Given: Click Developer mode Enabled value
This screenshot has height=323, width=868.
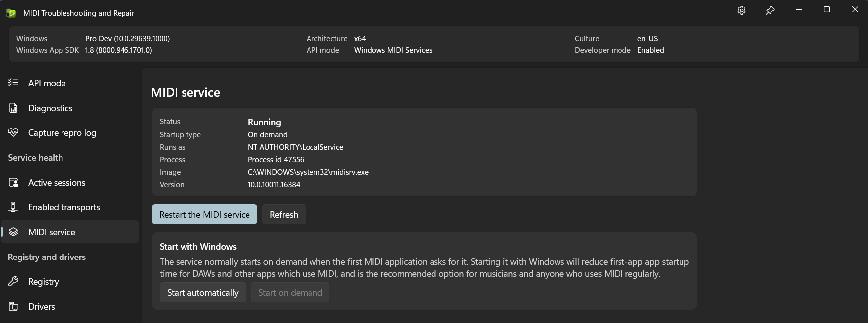Looking at the screenshot, I should pyautogui.click(x=651, y=50).
